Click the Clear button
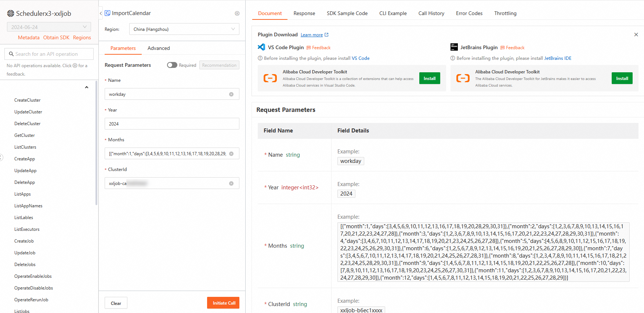The height and width of the screenshot is (313, 644). tap(116, 303)
